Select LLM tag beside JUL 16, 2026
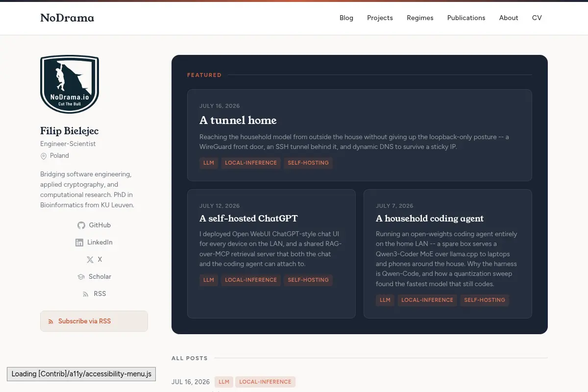 tap(224, 382)
